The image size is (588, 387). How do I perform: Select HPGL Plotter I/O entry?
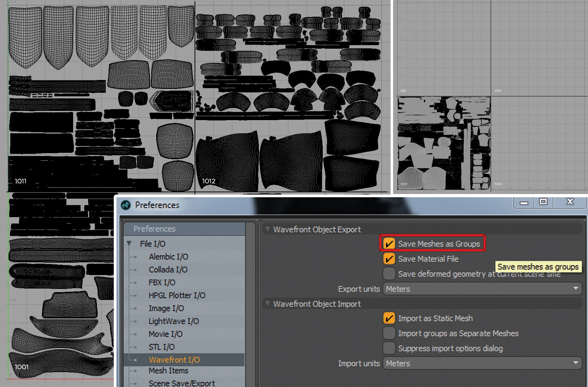click(x=177, y=295)
